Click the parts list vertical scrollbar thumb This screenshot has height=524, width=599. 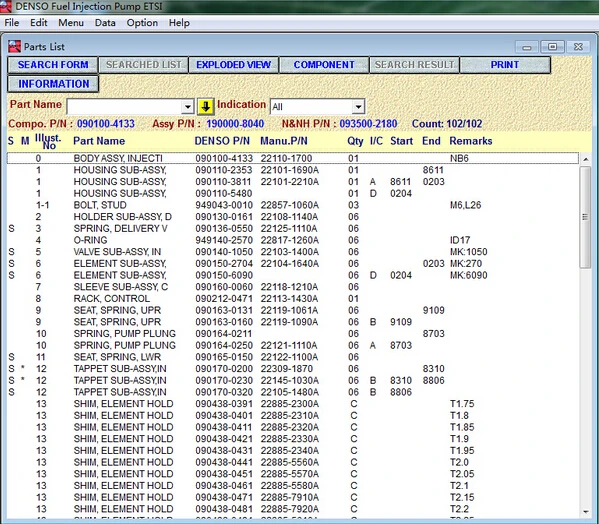585,217
